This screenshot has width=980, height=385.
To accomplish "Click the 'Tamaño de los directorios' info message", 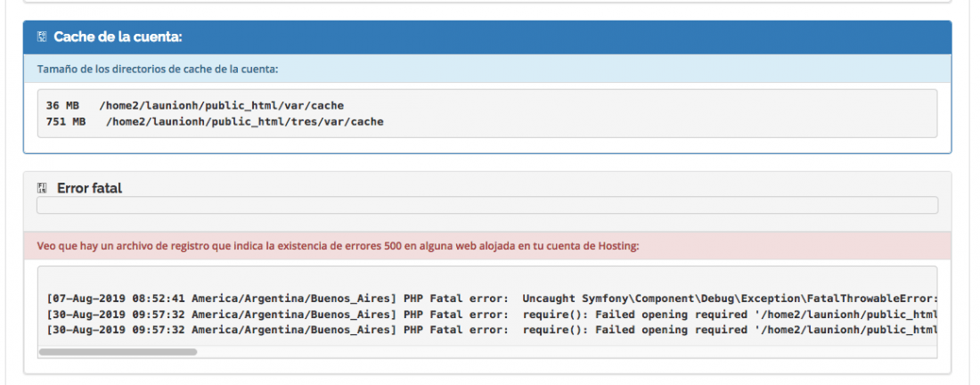I will 487,69.
